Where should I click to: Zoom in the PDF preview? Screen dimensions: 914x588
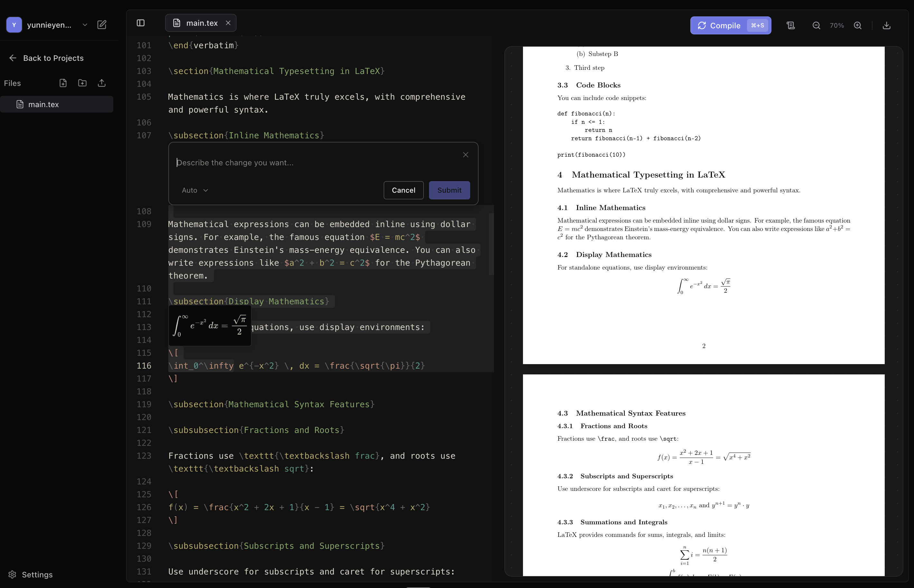(x=858, y=25)
